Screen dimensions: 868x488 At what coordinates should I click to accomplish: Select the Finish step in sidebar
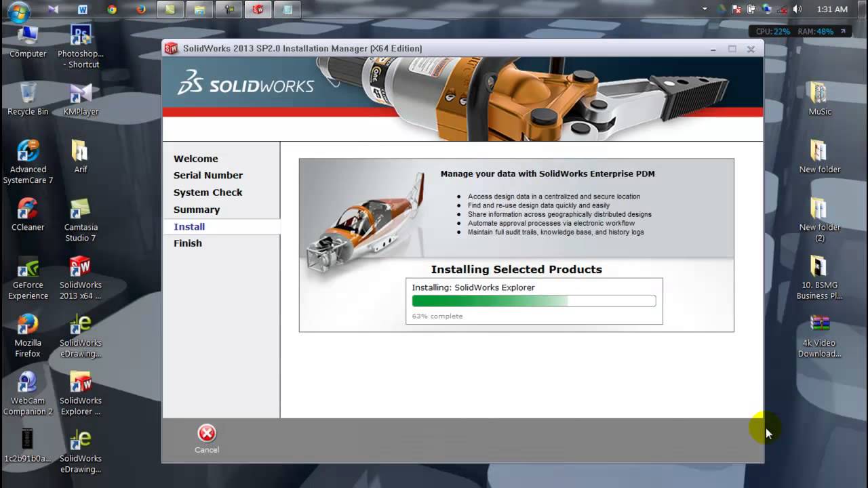(x=188, y=243)
